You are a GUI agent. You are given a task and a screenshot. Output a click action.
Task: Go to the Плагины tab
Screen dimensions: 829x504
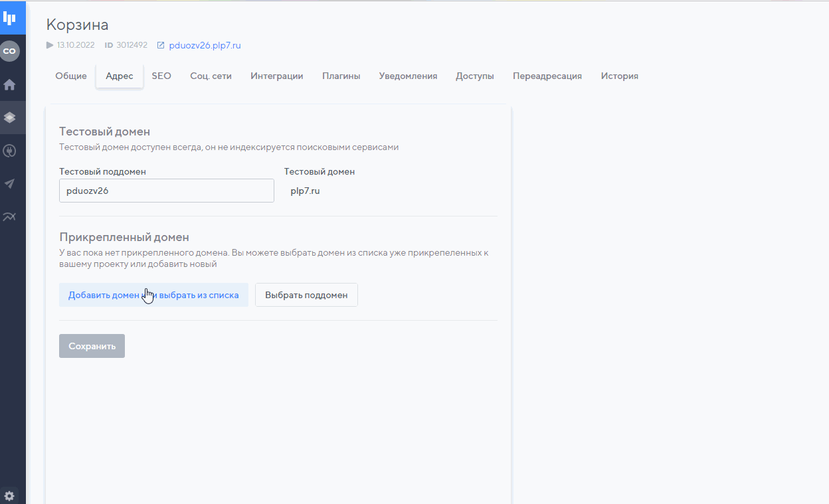(x=341, y=76)
